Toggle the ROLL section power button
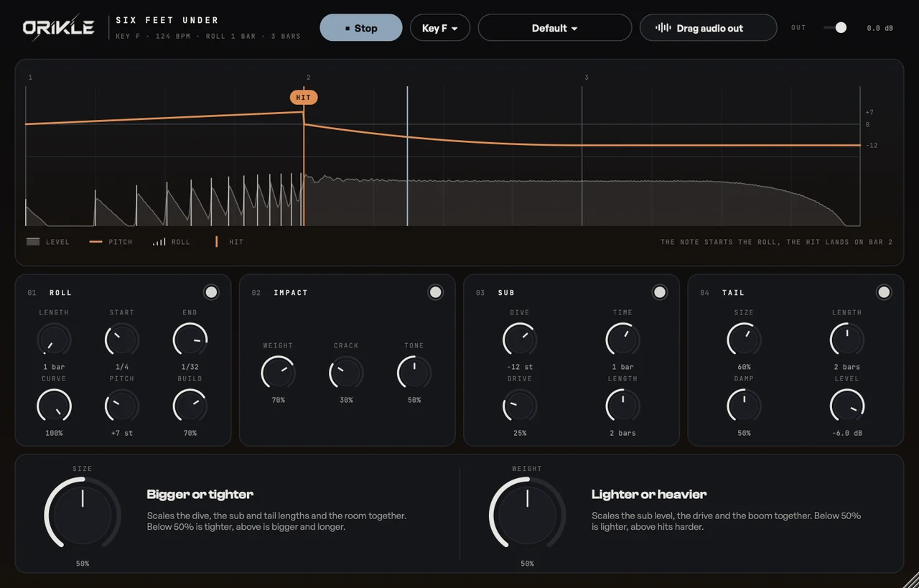 [211, 292]
